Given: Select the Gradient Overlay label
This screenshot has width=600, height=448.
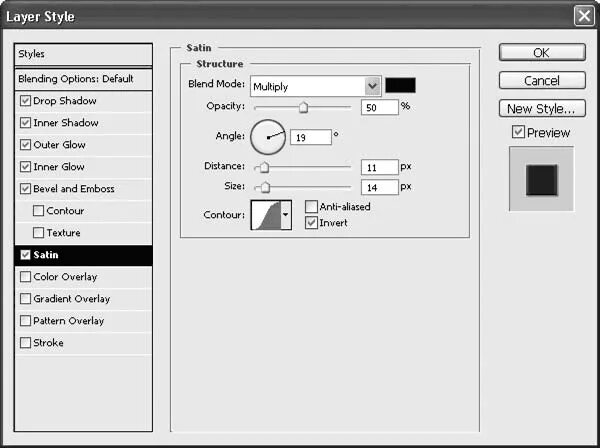Looking at the screenshot, I should pos(72,298).
